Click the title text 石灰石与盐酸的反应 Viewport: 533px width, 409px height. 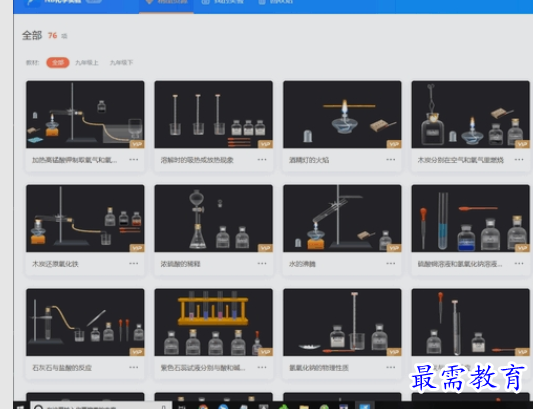(x=62, y=368)
